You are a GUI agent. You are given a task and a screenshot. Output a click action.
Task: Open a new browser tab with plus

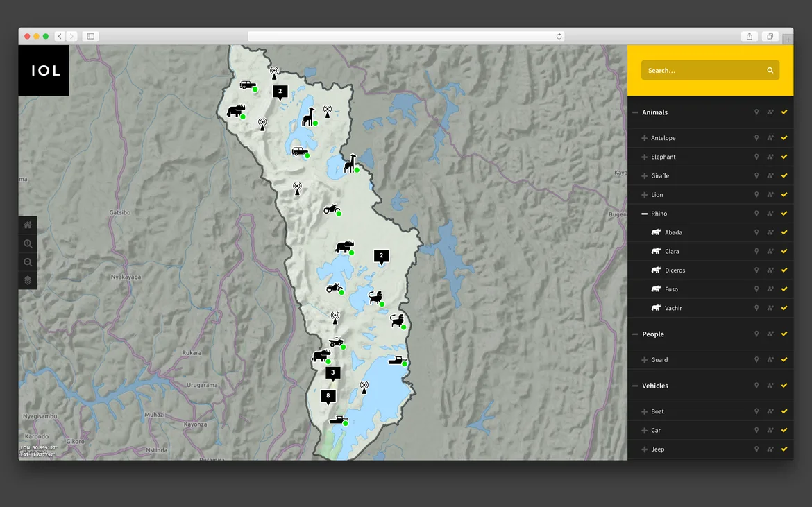(x=788, y=40)
